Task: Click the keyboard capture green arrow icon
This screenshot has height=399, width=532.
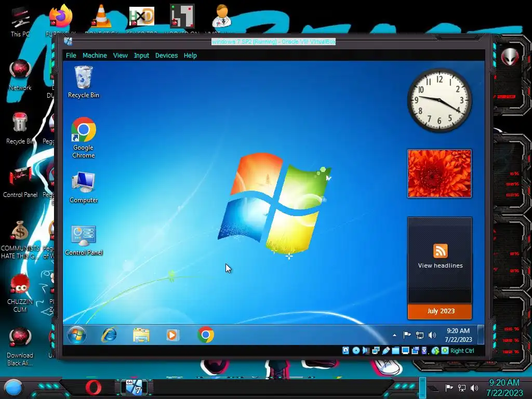Action: 445,351
